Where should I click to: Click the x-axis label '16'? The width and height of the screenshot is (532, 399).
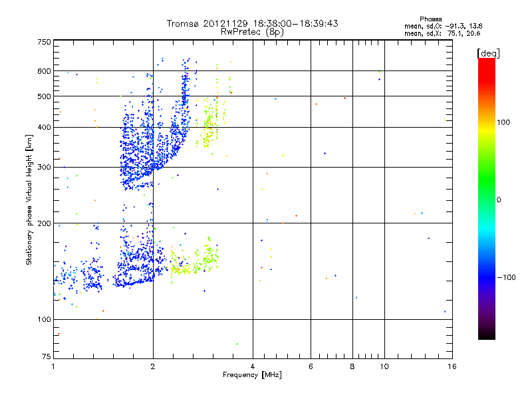coord(452,366)
